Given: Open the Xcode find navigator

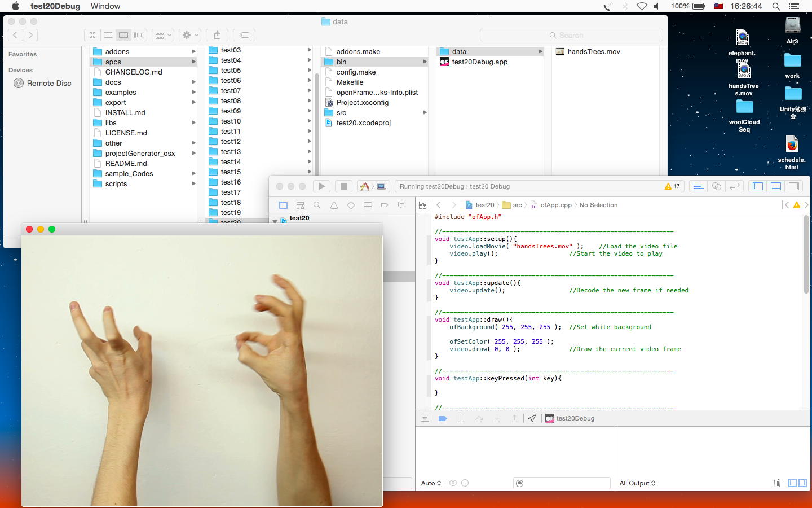Looking at the screenshot, I should click(x=317, y=205).
